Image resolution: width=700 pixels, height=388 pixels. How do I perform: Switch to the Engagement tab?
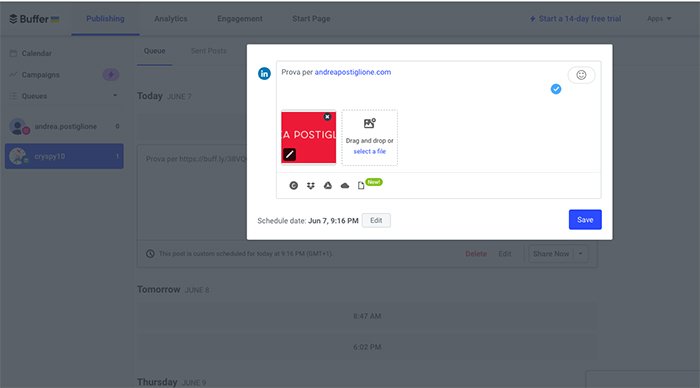coord(240,19)
